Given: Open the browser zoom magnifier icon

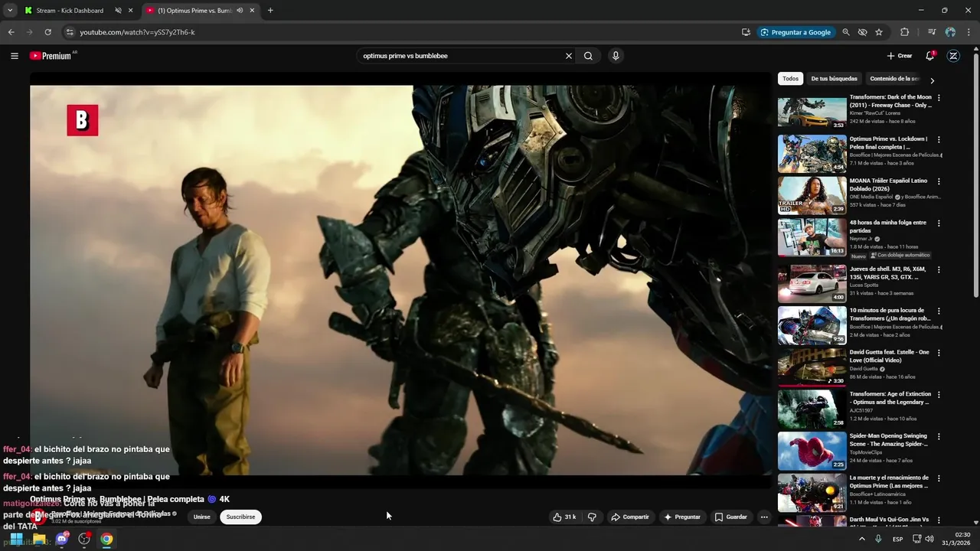Looking at the screenshot, I should (846, 32).
